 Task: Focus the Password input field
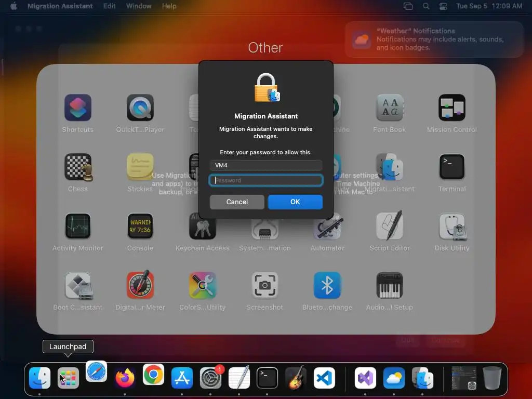[x=265, y=180]
